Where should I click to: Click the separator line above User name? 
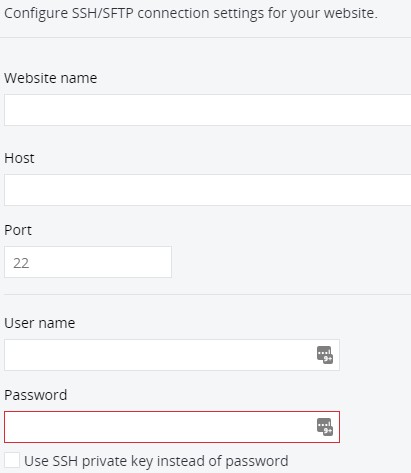pyautogui.click(x=207, y=294)
